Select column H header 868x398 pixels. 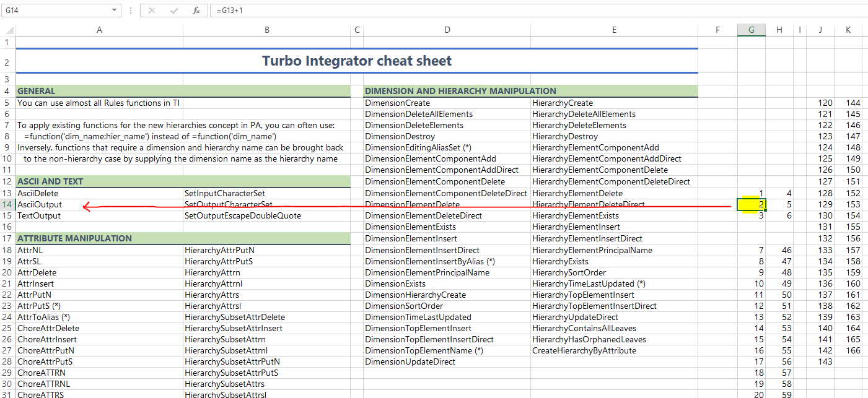pyautogui.click(x=779, y=30)
